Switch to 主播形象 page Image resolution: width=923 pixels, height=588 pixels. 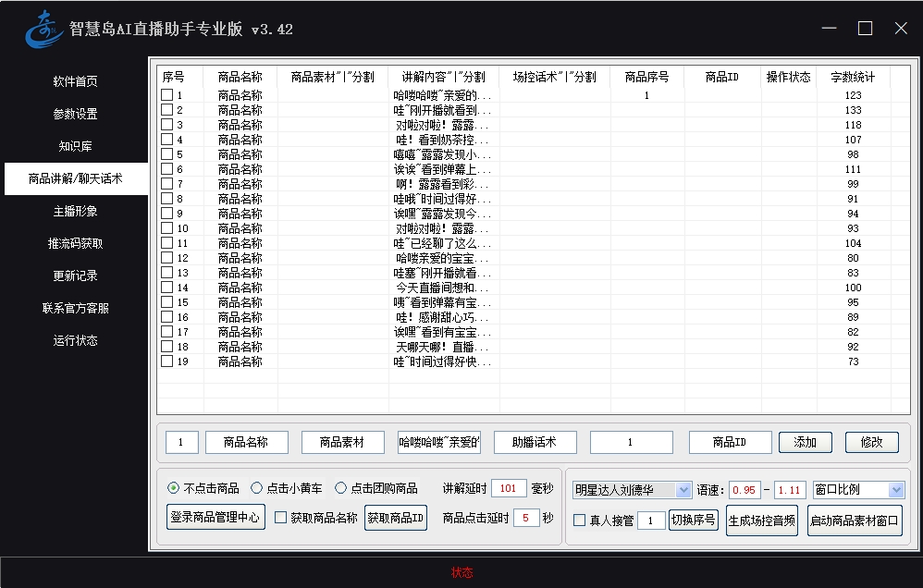[75, 211]
